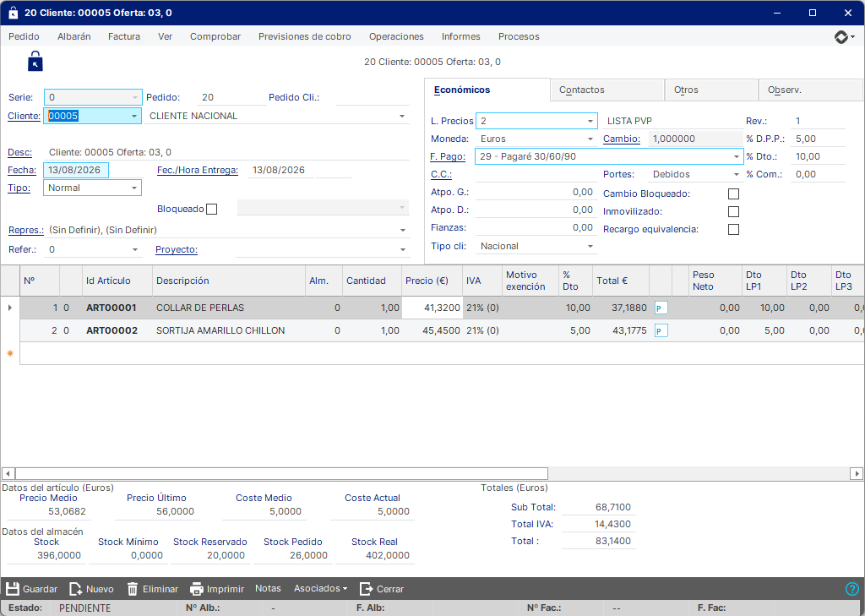Open the Cliente code dropdown
The width and height of the screenshot is (865, 616).
pos(134,116)
